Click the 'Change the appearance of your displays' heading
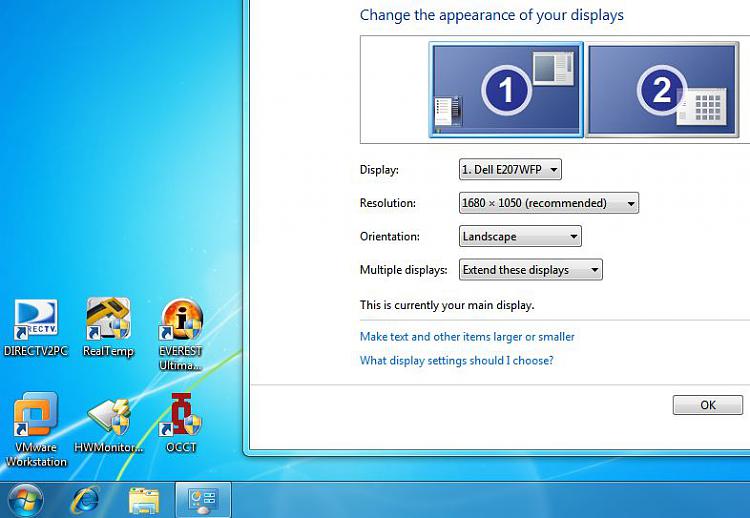 tap(492, 15)
